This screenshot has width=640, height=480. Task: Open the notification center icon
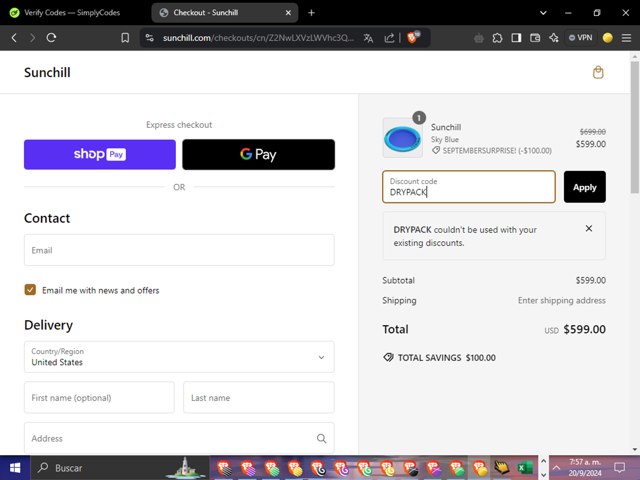point(620,468)
